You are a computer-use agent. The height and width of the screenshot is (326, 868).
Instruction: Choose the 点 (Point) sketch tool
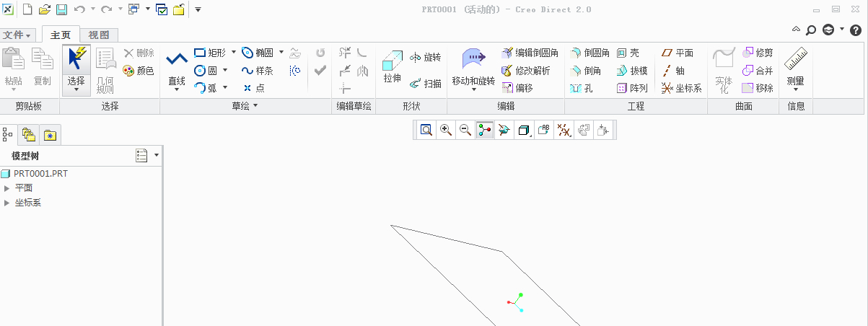pos(253,88)
